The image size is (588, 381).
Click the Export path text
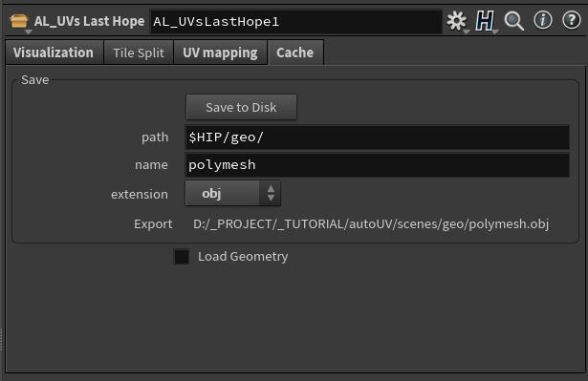[371, 224]
